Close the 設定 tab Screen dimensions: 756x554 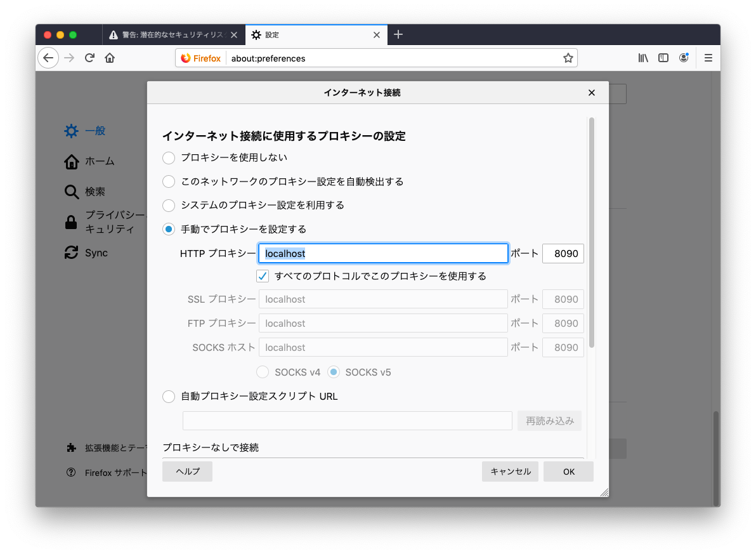pos(377,35)
